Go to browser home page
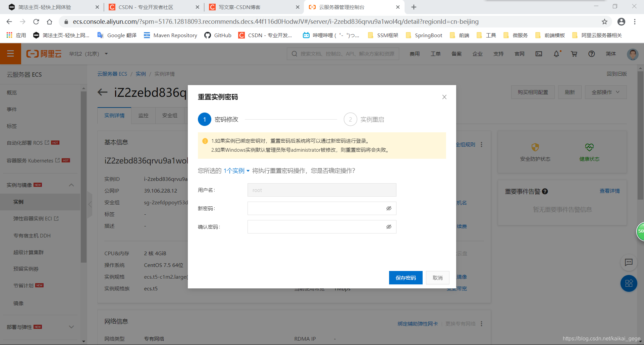The image size is (644, 345). click(x=50, y=22)
